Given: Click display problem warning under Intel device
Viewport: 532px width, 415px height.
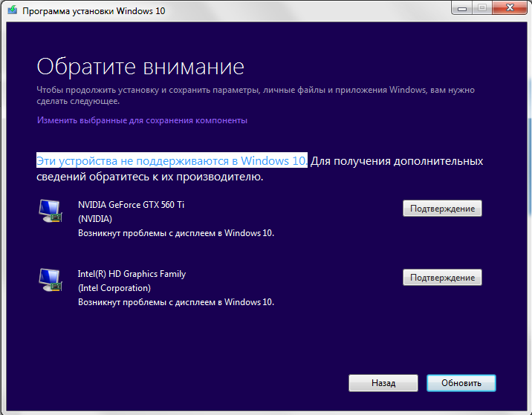Looking at the screenshot, I should pos(176,302).
